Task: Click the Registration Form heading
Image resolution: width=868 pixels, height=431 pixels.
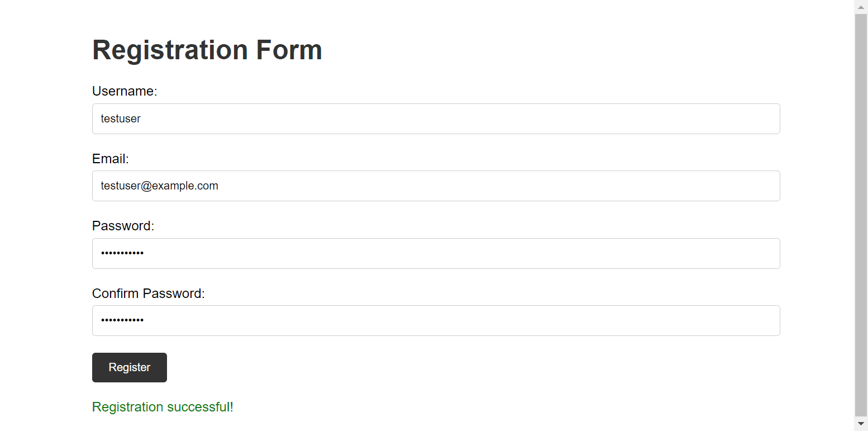Action: pos(207,50)
